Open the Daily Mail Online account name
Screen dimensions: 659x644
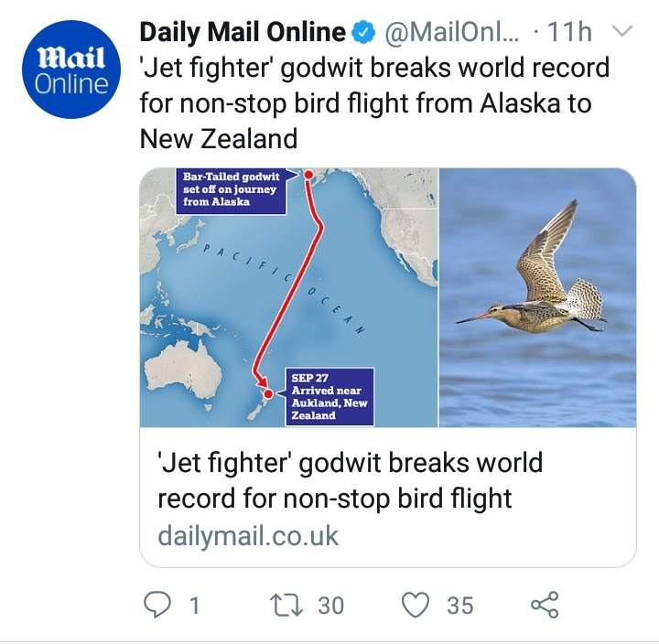[x=243, y=32]
